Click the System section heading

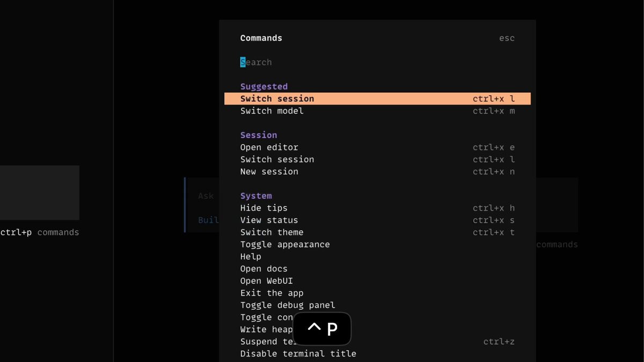pos(256,196)
